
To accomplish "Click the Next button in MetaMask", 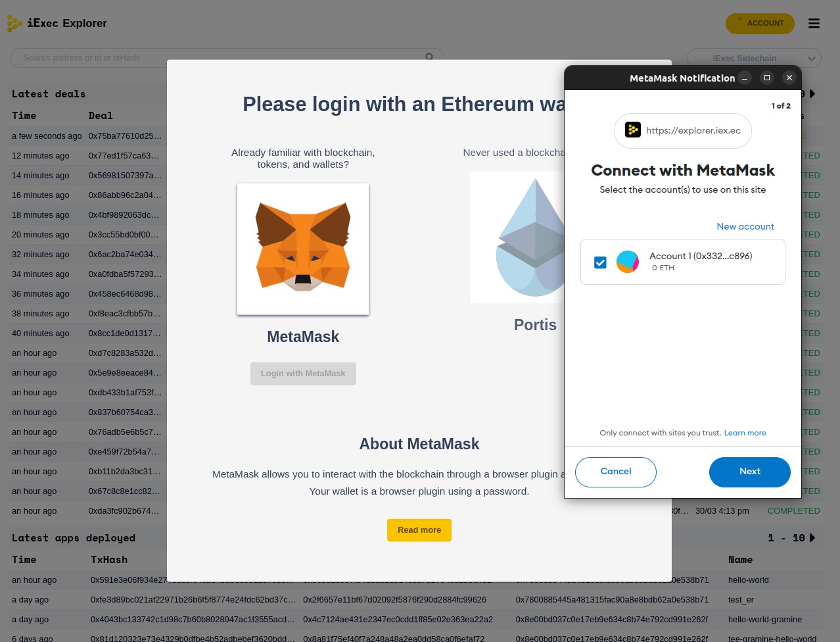I will click(749, 472).
